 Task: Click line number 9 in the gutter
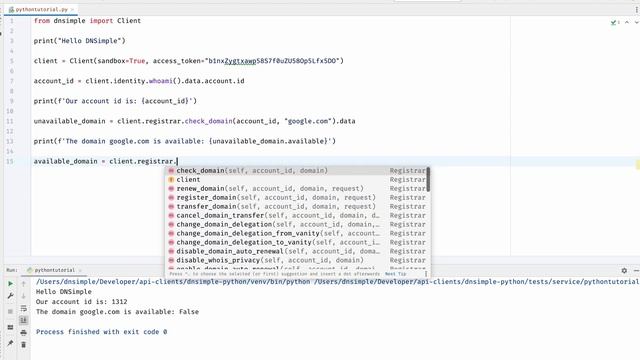11,101
